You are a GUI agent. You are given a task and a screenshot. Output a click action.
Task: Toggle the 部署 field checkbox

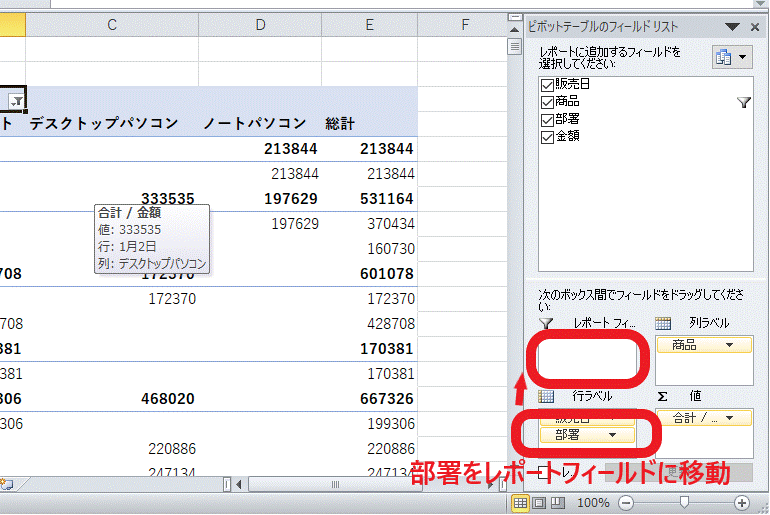[x=546, y=118]
